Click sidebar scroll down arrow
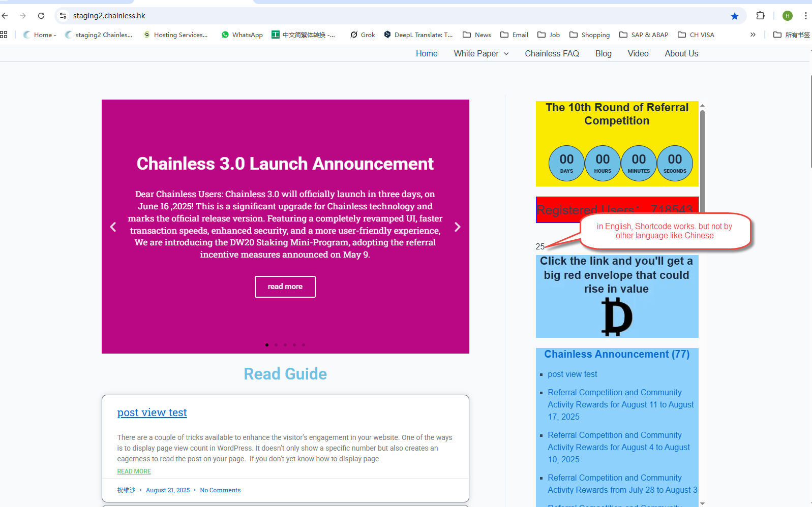Viewport: 812px width, 507px height. [x=702, y=503]
